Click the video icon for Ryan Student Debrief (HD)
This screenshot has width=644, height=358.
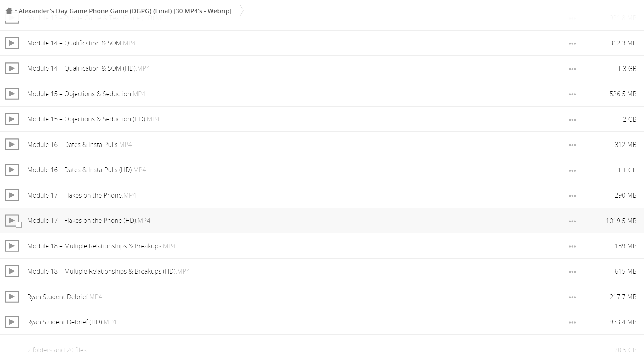12,322
